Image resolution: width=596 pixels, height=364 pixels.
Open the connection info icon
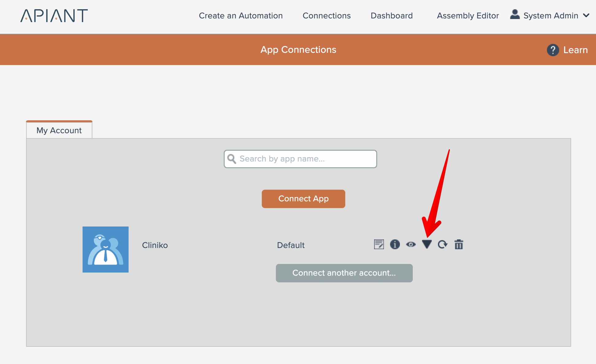point(395,244)
